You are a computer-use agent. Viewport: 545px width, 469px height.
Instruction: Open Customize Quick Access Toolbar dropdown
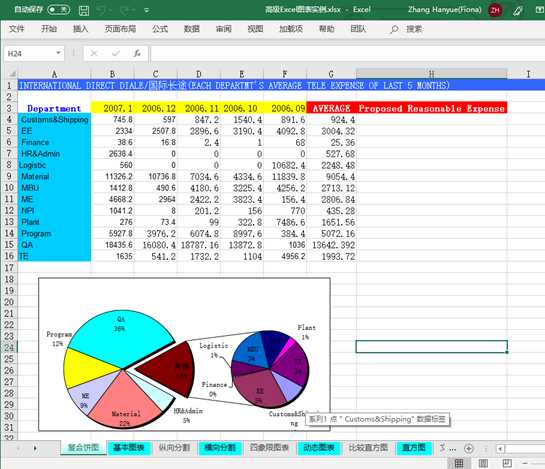(x=147, y=10)
